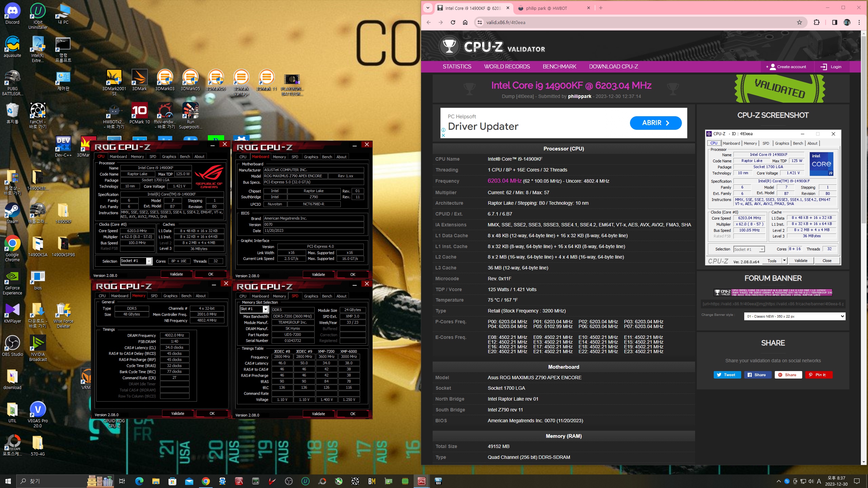The width and height of the screenshot is (868, 488).
Task: Open Google Chrome desktop shortcut
Action: pos(13,248)
